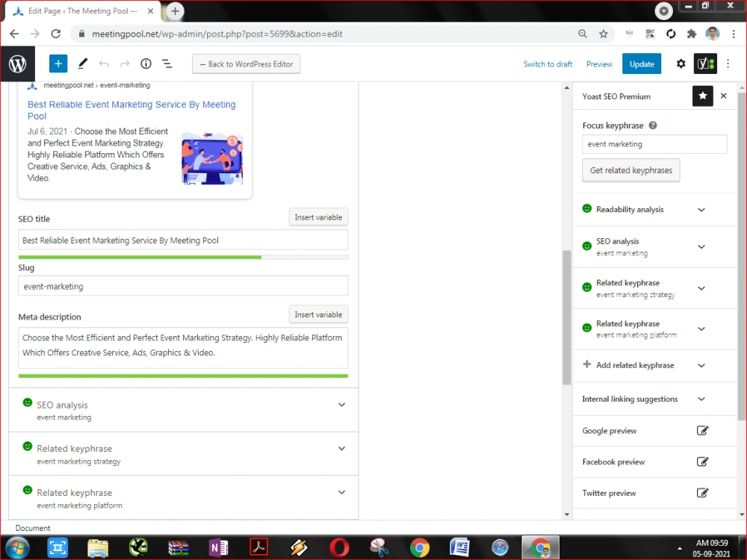Open Chrome extensions puzzle icon
Viewport: 747px width, 560px height.
pos(692,34)
